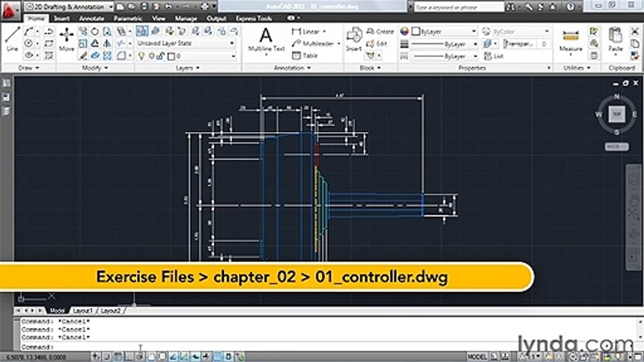Toggle Polar Tracking in the status bar

coord(140,356)
